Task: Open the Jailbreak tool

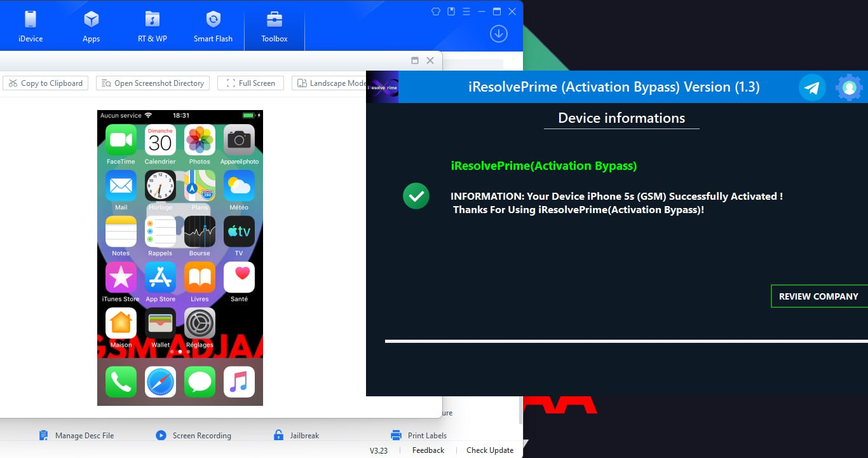Action: 304,435
